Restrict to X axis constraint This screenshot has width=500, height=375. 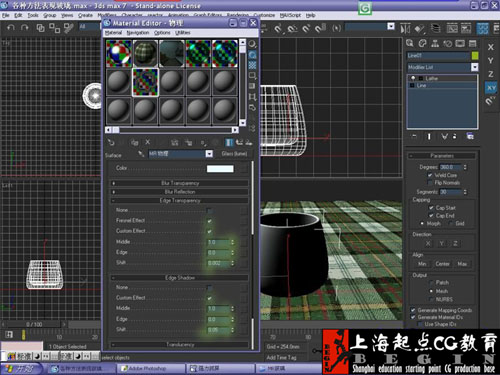coord(491,47)
